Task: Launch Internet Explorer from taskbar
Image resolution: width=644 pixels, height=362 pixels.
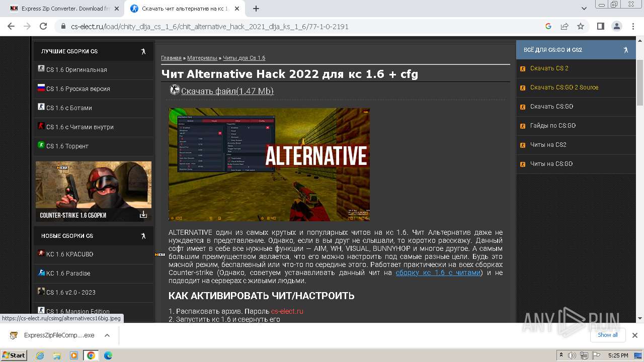Action: pos(40,355)
